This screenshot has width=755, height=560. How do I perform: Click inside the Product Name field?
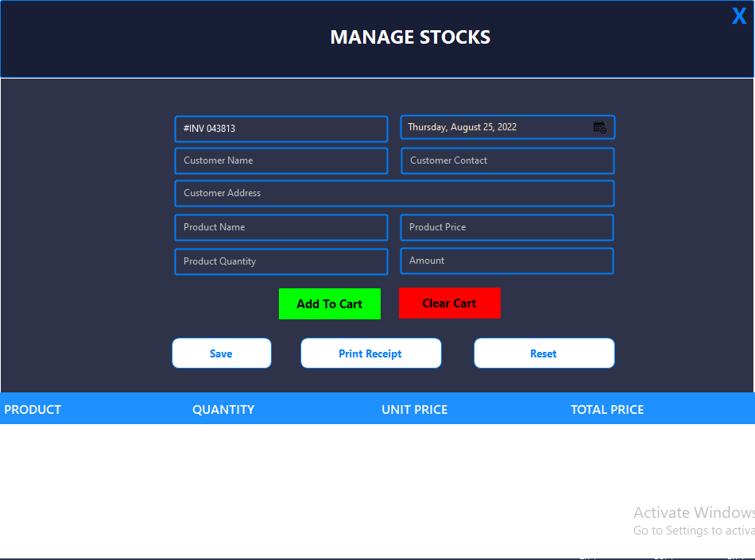[281, 227]
